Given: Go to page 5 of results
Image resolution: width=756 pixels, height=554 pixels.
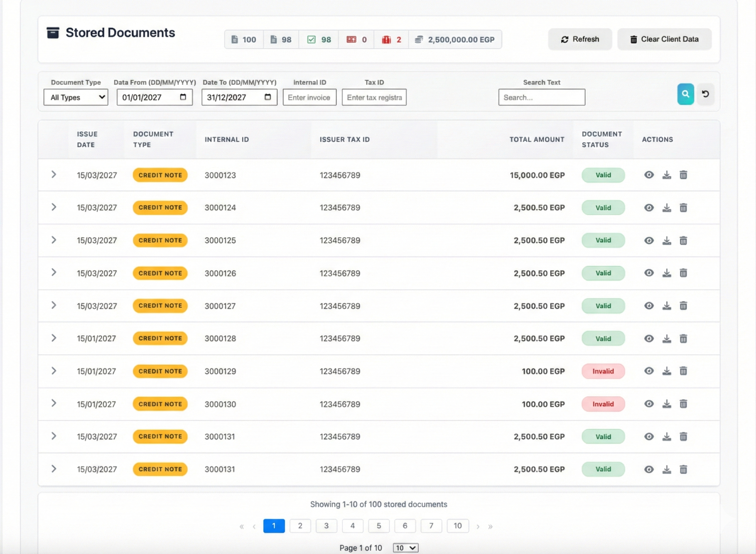Looking at the screenshot, I should (379, 526).
